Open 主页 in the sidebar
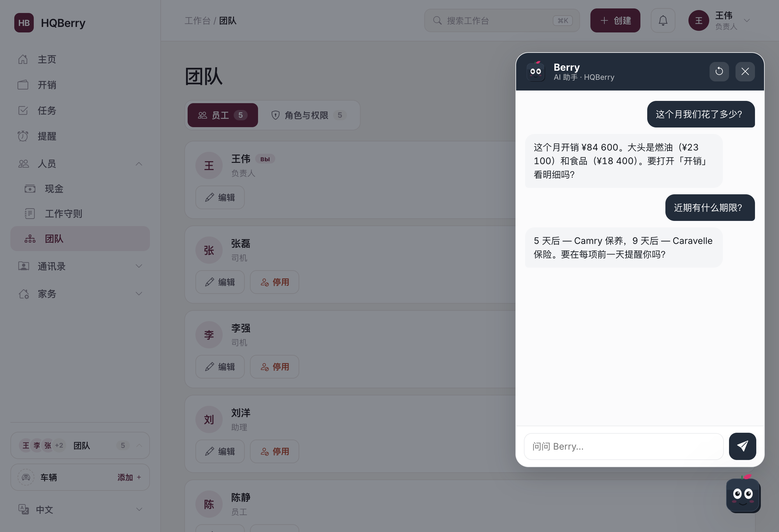 (80, 59)
